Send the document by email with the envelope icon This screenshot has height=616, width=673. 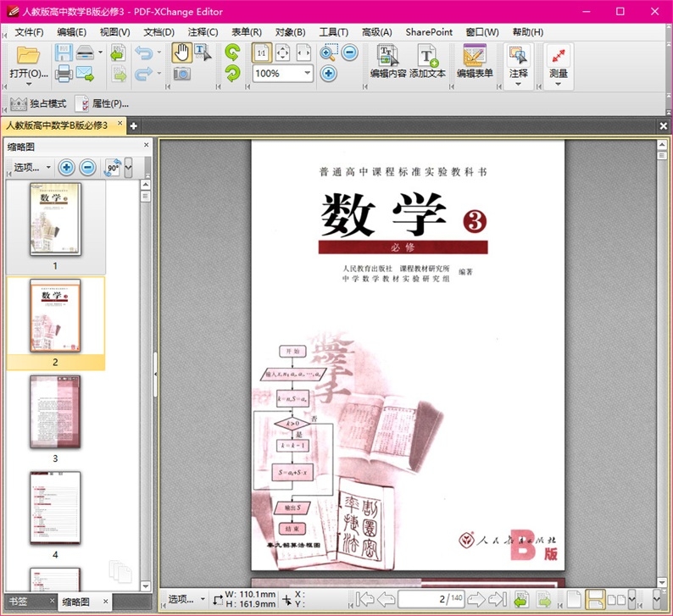coord(85,74)
